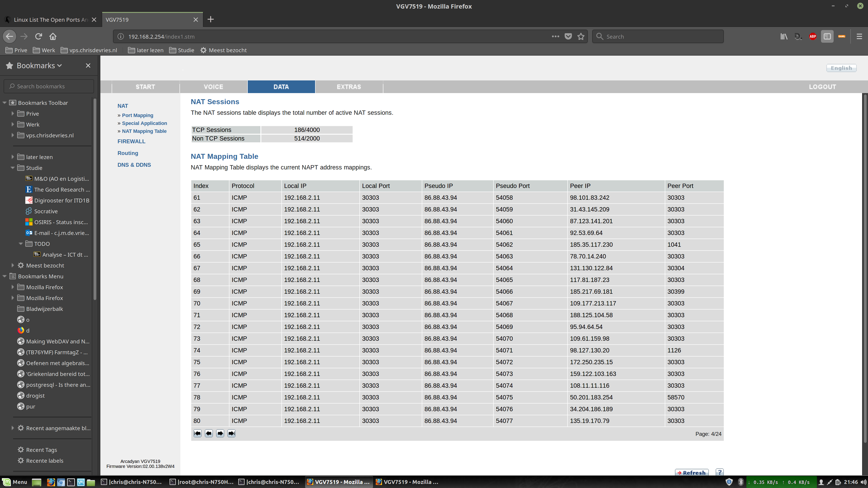This screenshot has width=868, height=488.
Task: Open Bookmarks sidebar switcher dropdown
Action: 39,65
